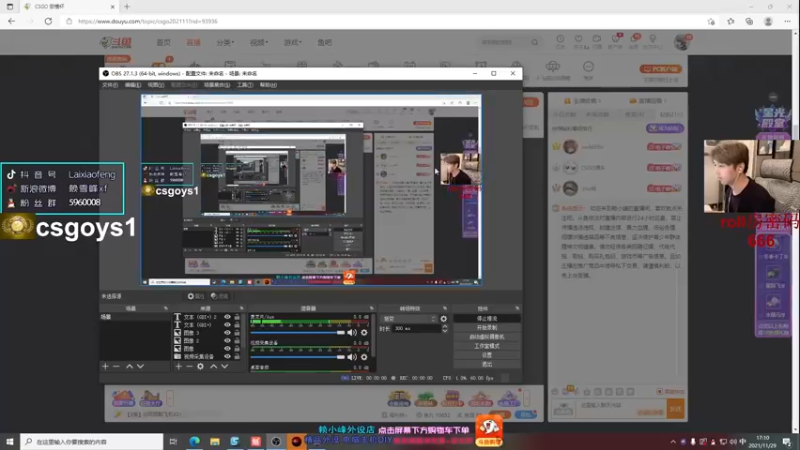This screenshot has width=800, height=450.
Task: Open transition properties gear icon
Action: pos(443,318)
